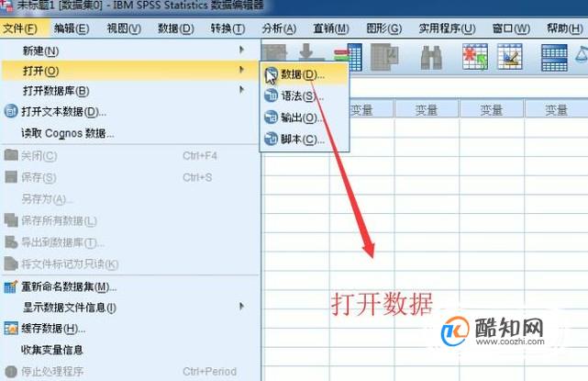Screen dimensions: 588x381
Task: Click the 缓存数据 icon
Action: click(11, 329)
